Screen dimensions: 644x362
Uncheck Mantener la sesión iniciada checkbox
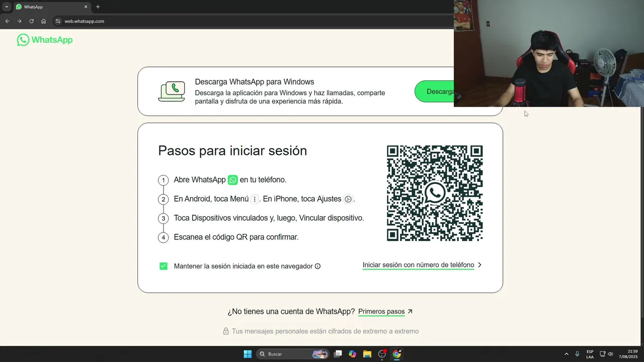tap(163, 266)
